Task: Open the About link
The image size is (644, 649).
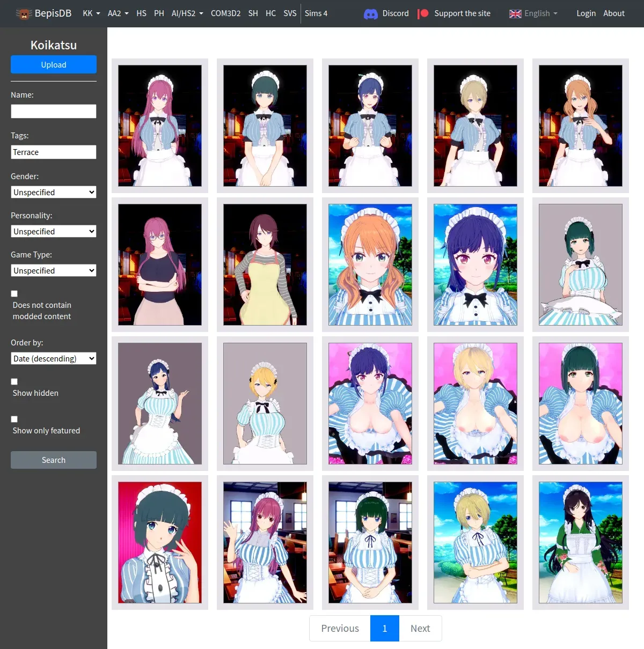Action: pos(614,13)
